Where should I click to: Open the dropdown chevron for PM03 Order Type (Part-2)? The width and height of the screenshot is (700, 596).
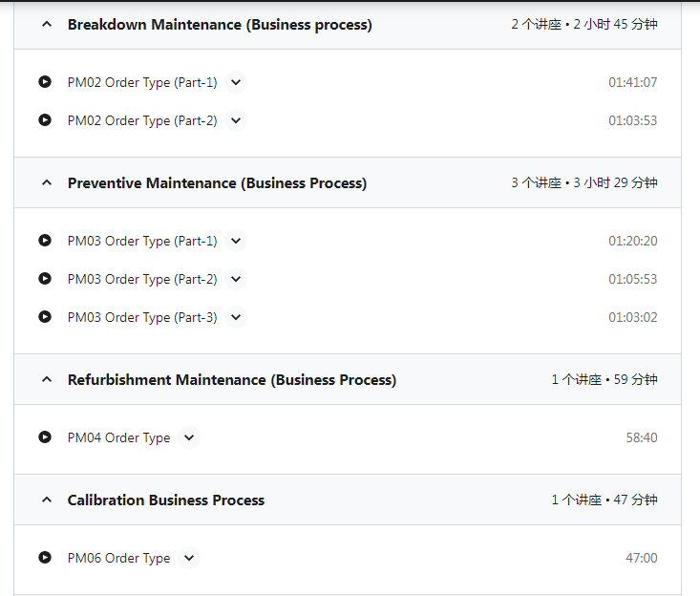(x=236, y=279)
